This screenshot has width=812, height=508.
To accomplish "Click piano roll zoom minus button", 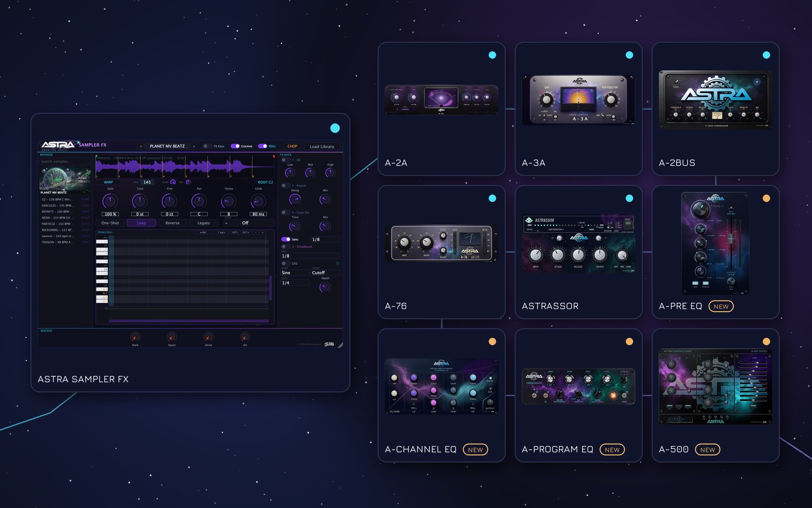I will 255,232.
